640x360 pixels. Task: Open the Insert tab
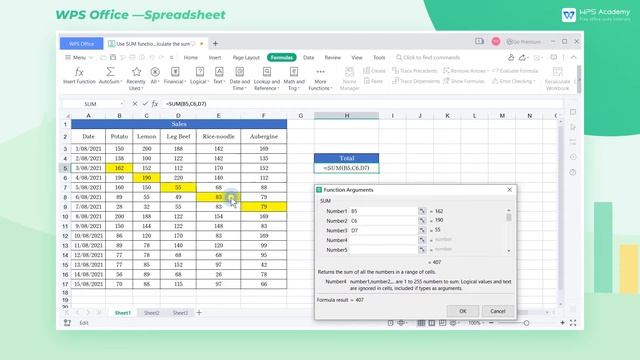point(215,58)
